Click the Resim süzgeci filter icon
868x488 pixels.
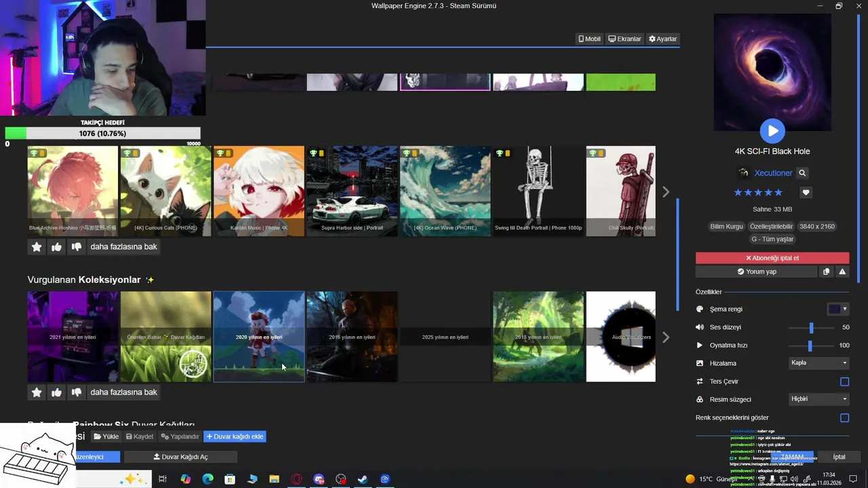pyautogui.click(x=700, y=399)
